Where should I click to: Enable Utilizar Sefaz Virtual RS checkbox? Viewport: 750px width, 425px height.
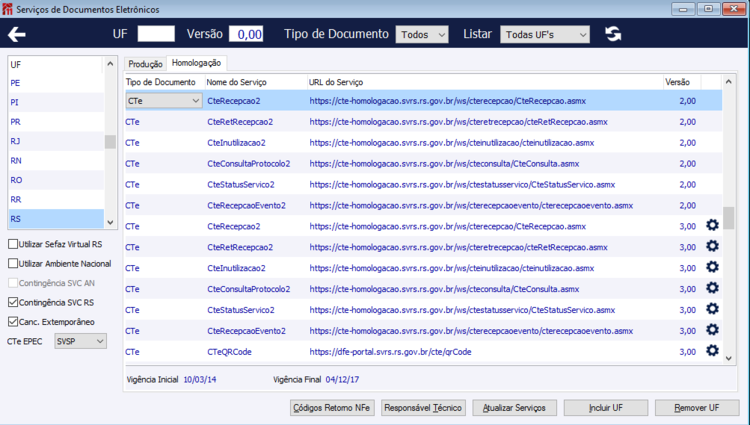(x=13, y=244)
